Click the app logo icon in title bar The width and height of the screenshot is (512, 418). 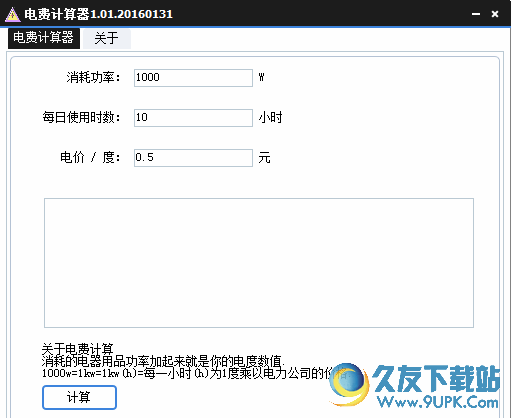[13, 14]
